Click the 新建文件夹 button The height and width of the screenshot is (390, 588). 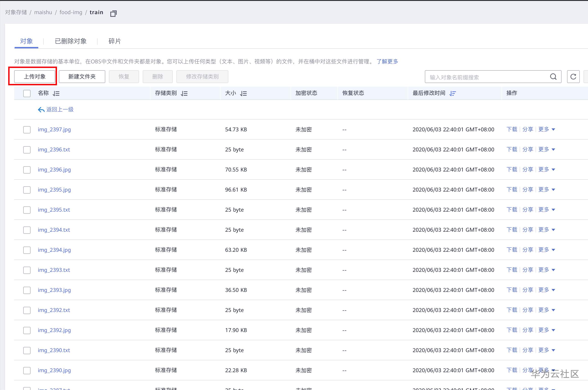[82, 77]
